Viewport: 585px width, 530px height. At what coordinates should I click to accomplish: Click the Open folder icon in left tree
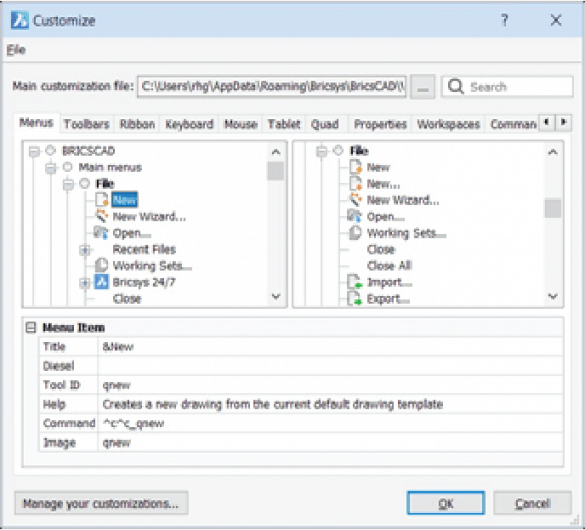tap(101, 233)
